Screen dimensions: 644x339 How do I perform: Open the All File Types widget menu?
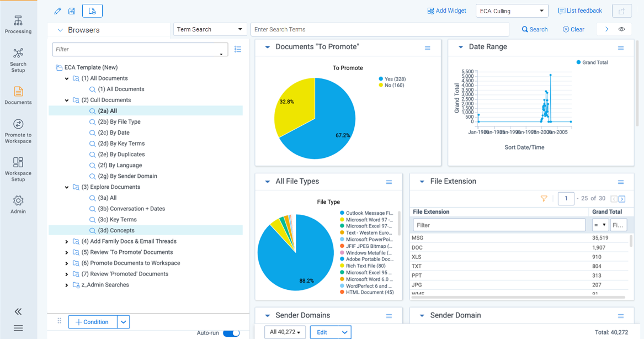pyautogui.click(x=389, y=182)
